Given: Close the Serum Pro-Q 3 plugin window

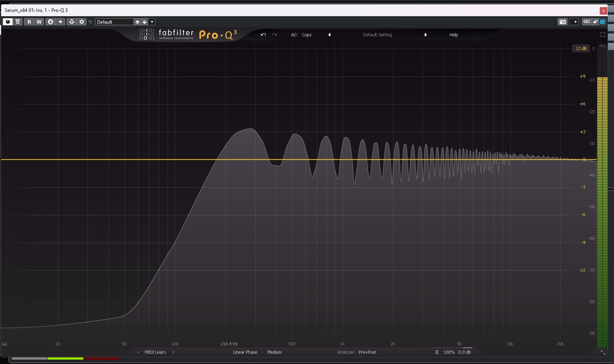Looking at the screenshot, I should click(x=603, y=11).
